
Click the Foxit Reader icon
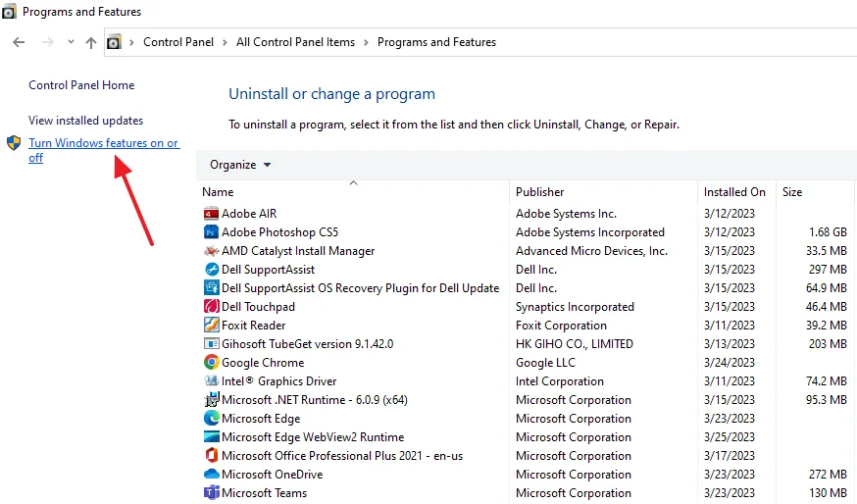click(x=211, y=326)
